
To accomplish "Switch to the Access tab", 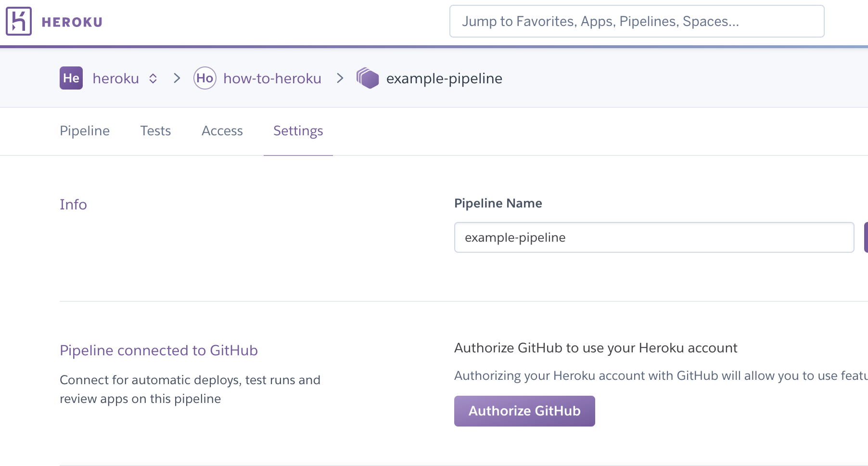I will coord(222,131).
